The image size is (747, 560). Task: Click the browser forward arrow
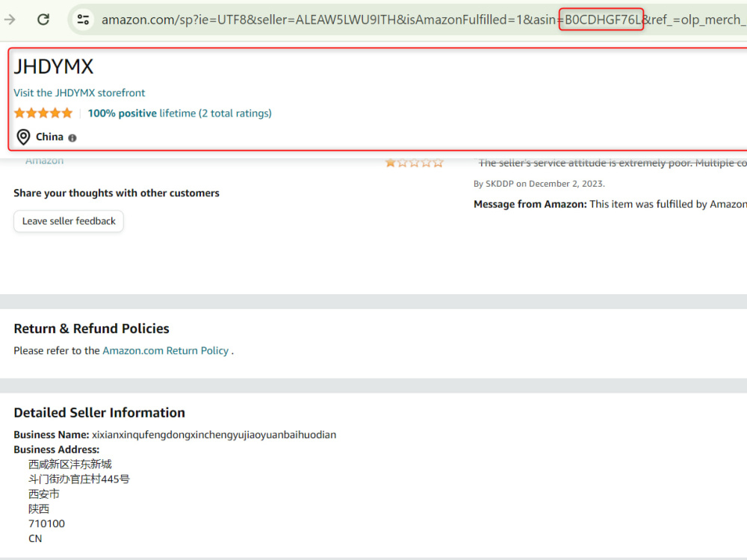[x=10, y=19]
